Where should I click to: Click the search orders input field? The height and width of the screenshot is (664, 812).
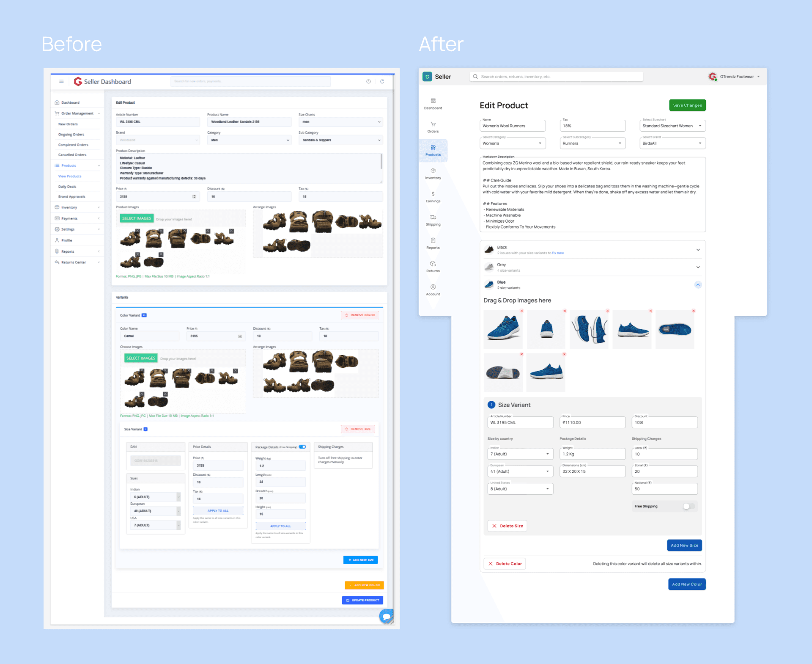[556, 77]
